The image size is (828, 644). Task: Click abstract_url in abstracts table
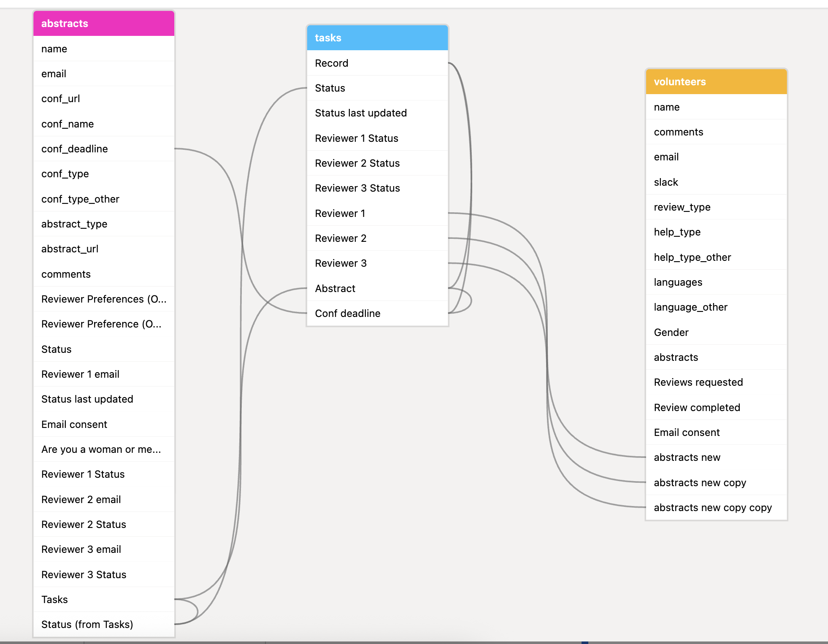104,249
